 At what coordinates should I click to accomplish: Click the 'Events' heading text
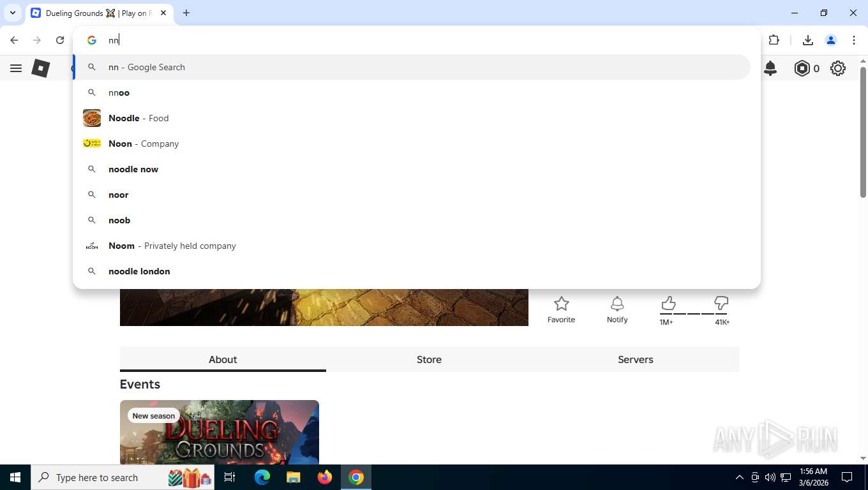pyautogui.click(x=140, y=384)
